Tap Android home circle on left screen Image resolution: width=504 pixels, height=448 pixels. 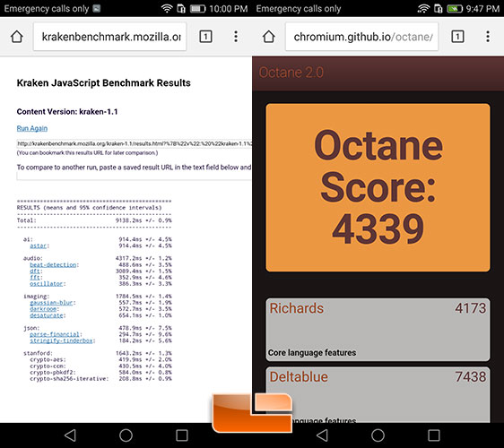tap(126, 435)
